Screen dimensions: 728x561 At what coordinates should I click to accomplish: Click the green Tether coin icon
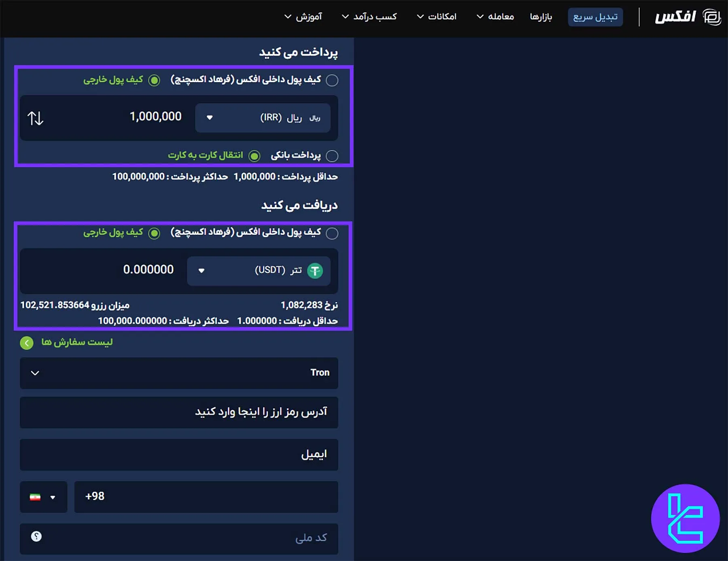[x=315, y=271]
